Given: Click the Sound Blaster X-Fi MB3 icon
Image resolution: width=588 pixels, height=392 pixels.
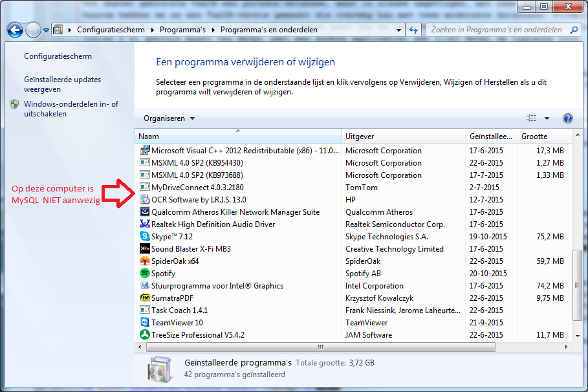Looking at the screenshot, I should pos(145,249).
